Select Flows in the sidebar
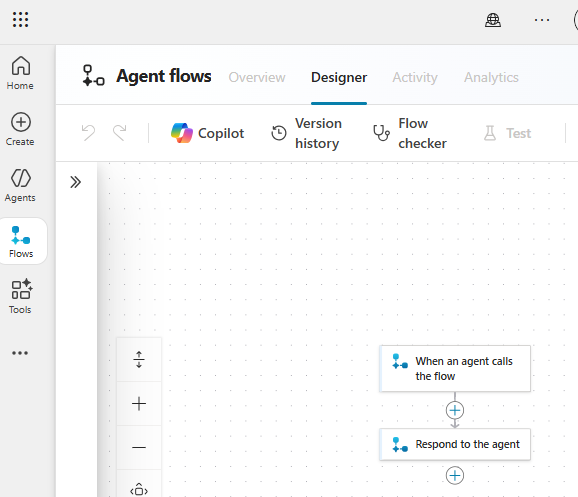 (21, 241)
